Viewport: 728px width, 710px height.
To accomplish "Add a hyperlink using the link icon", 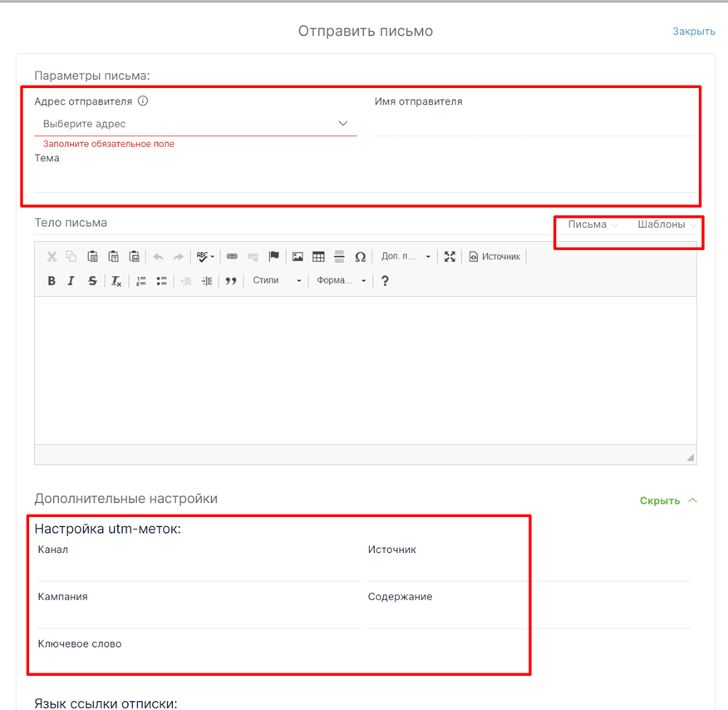I will pos(232,257).
